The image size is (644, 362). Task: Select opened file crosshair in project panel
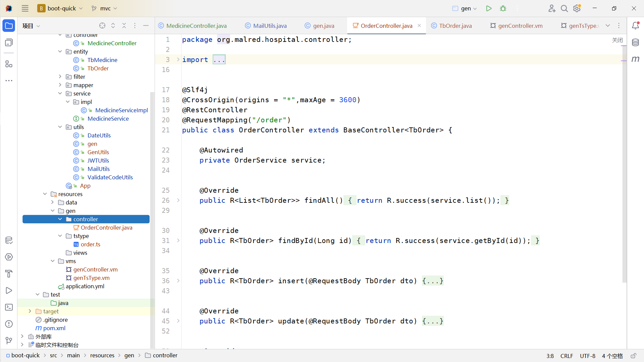[102, 25]
